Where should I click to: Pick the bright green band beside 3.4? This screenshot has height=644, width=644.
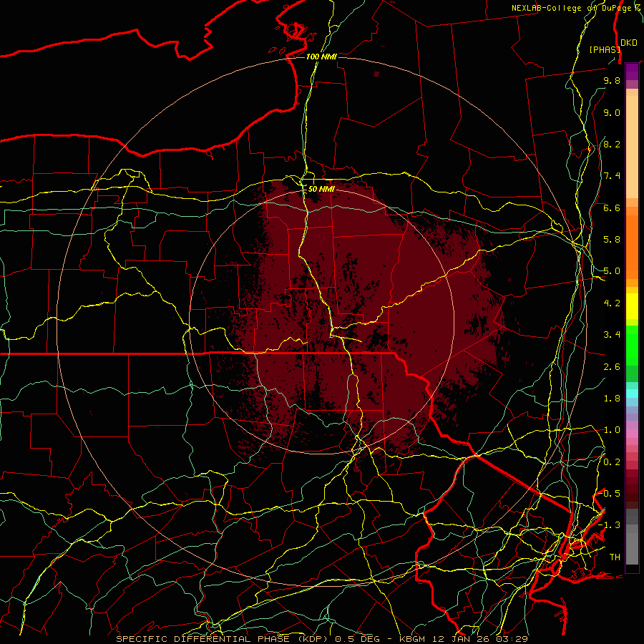tap(632, 346)
